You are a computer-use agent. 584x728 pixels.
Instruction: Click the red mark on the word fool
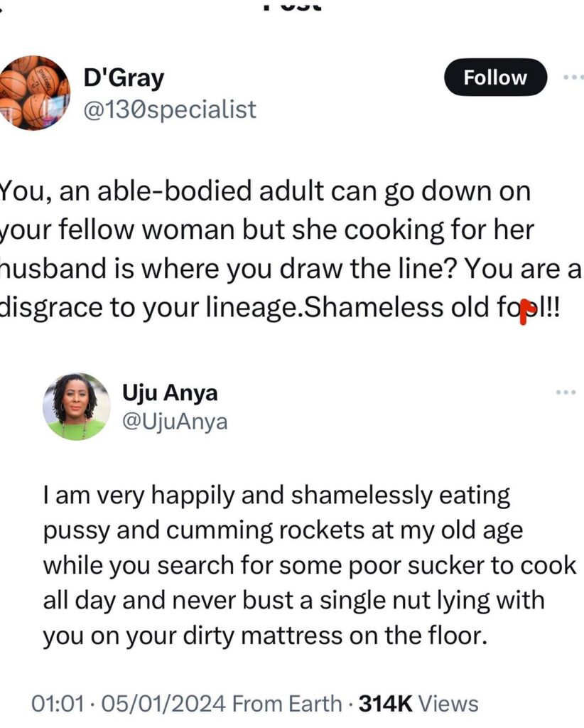524,311
